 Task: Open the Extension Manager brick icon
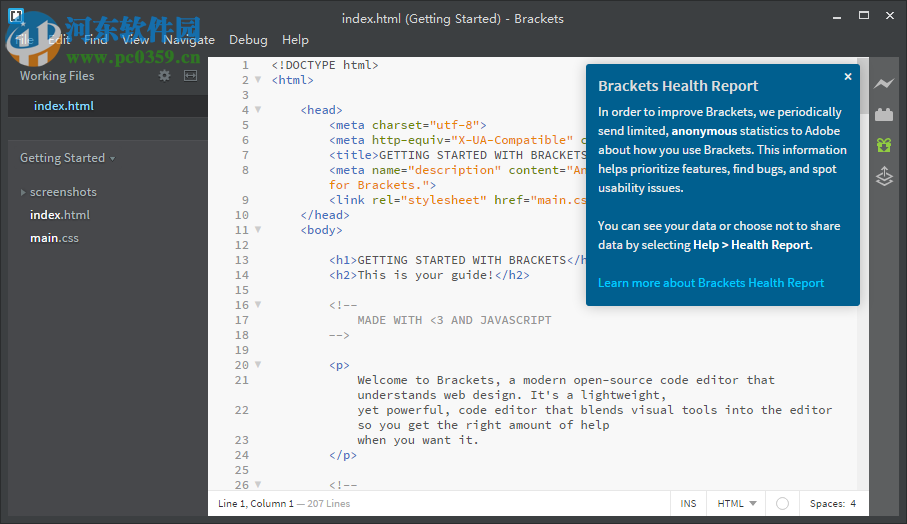pos(883,115)
